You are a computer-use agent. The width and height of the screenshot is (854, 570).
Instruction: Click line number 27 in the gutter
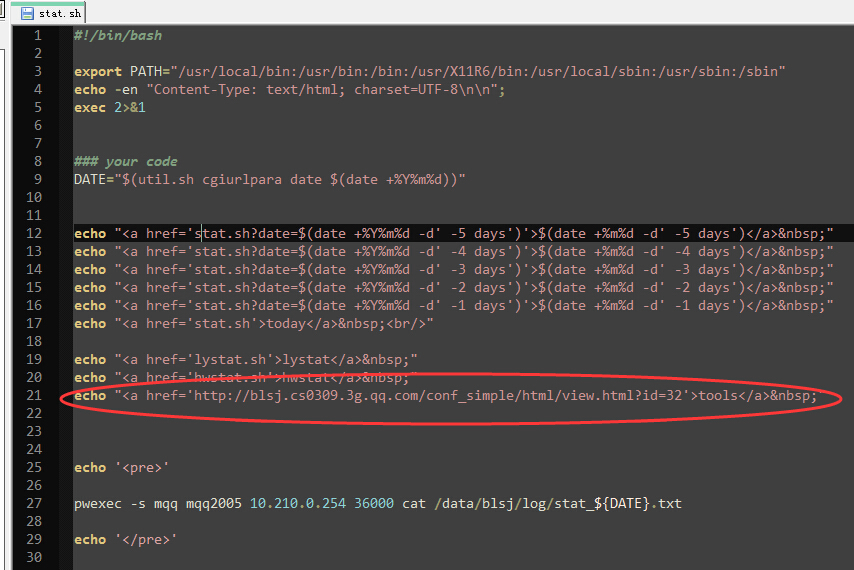[34, 502]
